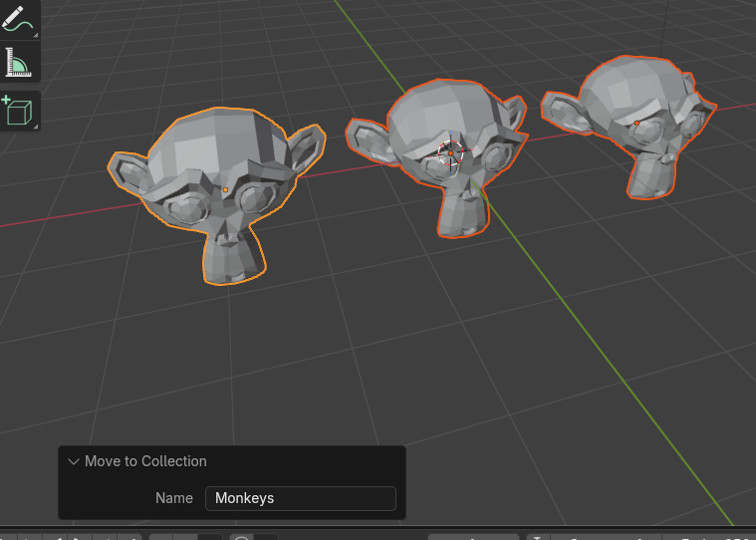Click the rightmost monkey head
The image size is (756, 540).
pos(629,127)
